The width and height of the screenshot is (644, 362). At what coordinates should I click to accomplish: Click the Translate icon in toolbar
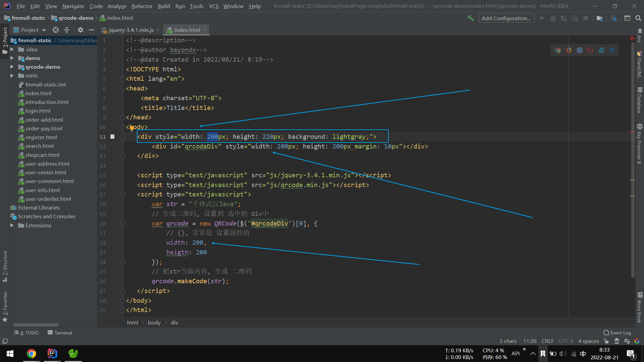point(613,18)
